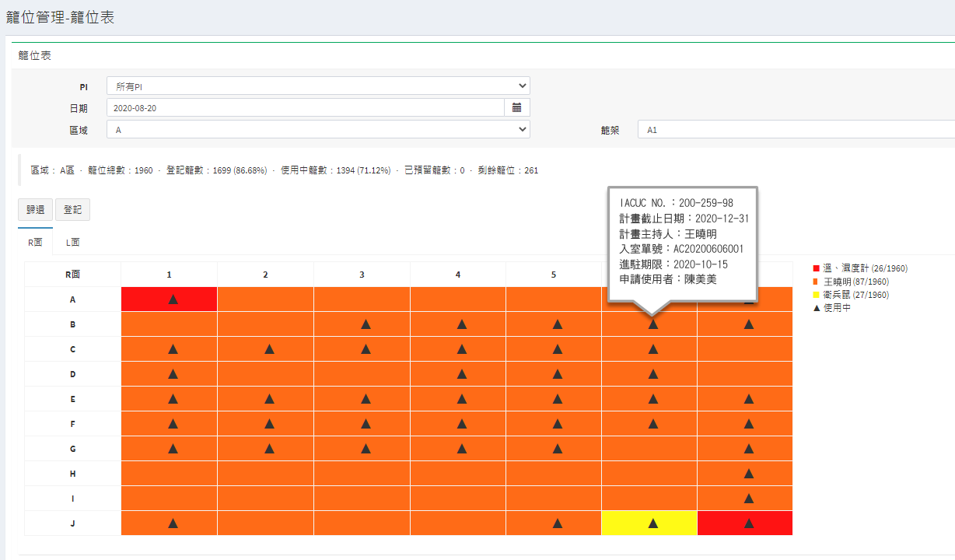
Task: Click the triangle marker in row C column 2
Action: pos(268,349)
